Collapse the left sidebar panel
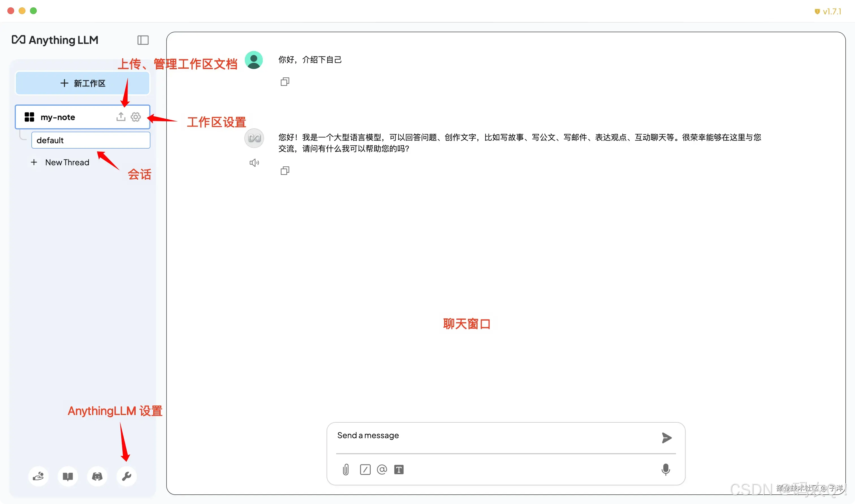The width and height of the screenshot is (855, 504). tap(142, 40)
